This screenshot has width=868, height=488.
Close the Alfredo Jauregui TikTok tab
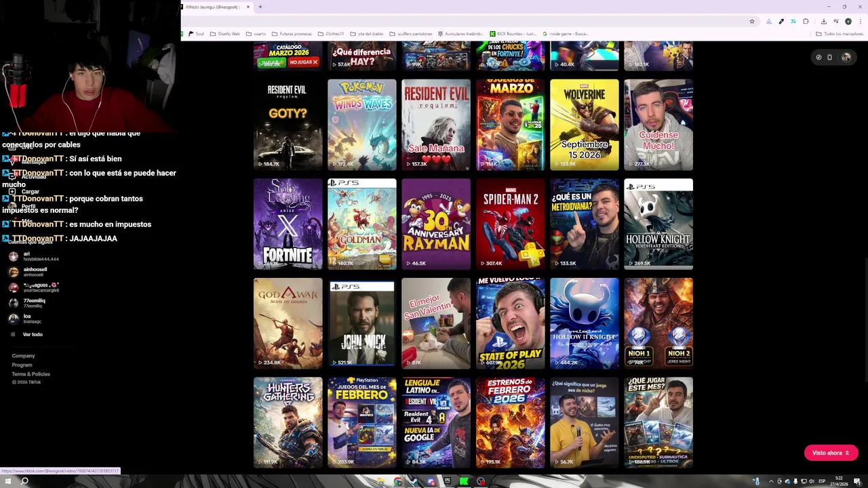pyautogui.click(x=248, y=7)
